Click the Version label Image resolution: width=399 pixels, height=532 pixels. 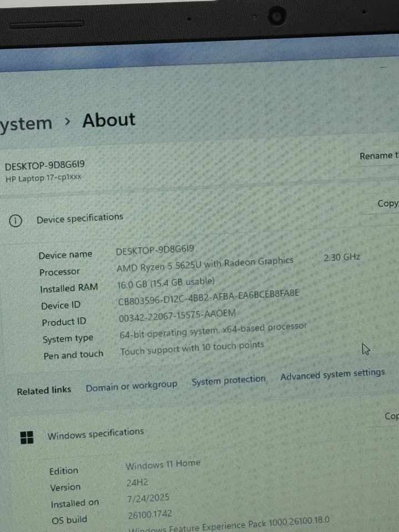tap(65, 488)
